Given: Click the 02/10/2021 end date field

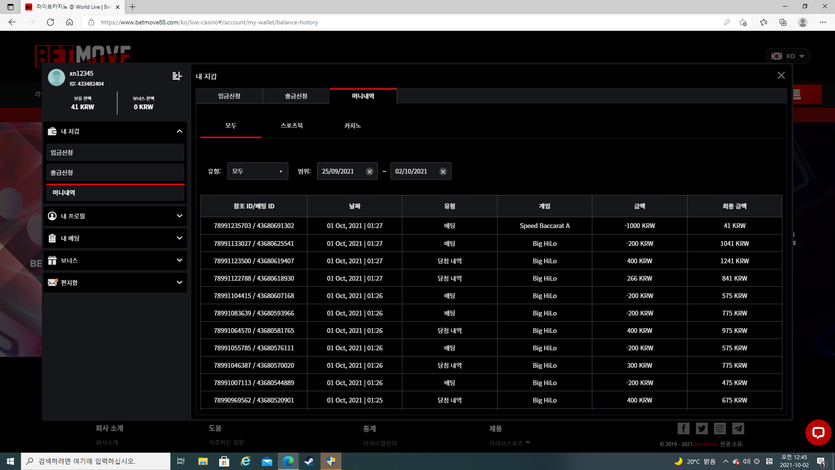Looking at the screenshot, I should click(x=421, y=171).
